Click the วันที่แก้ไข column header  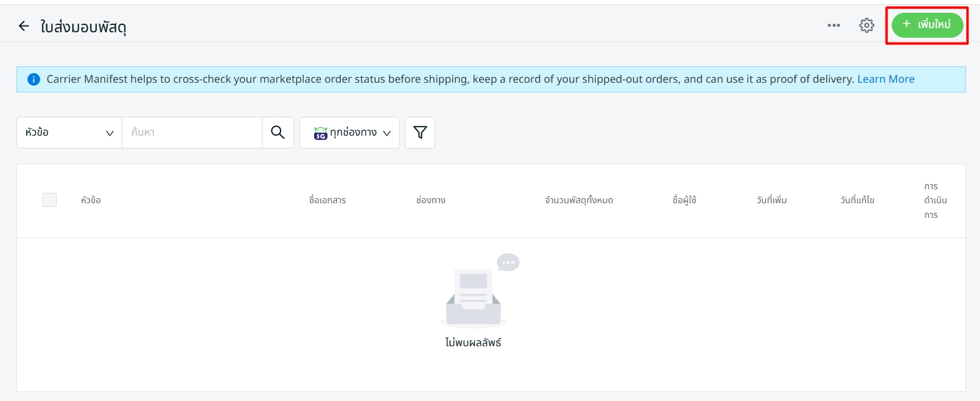(x=857, y=200)
